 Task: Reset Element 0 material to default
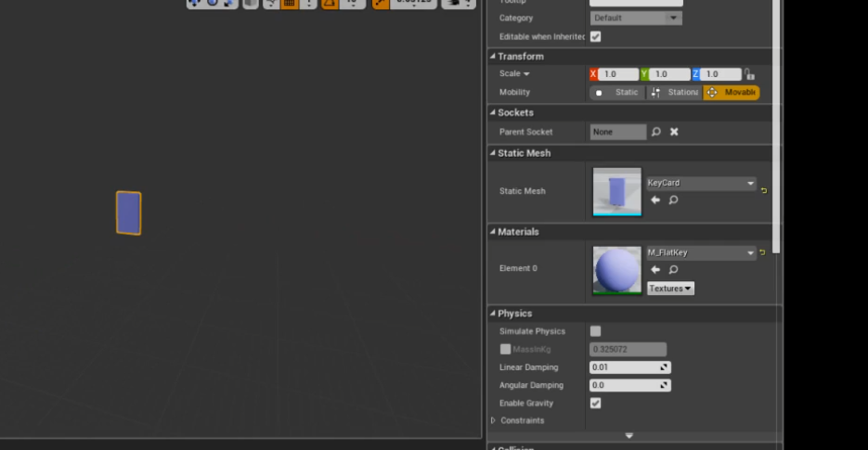pyautogui.click(x=762, y=252)
